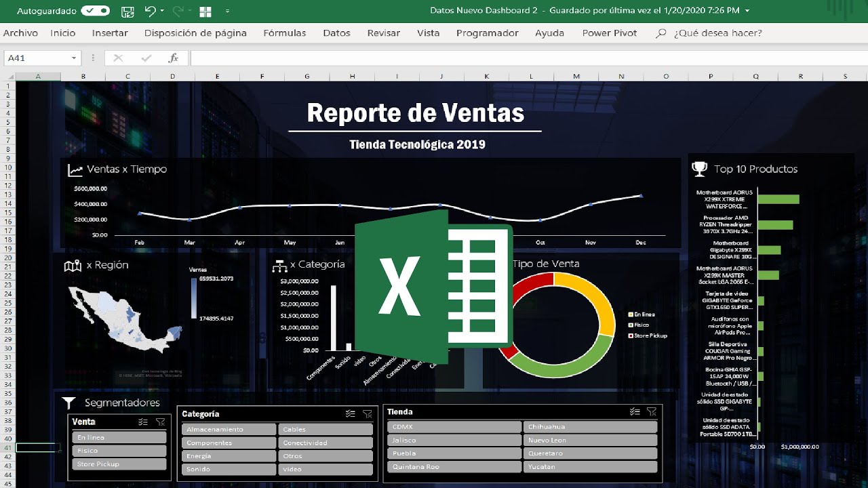Viewport: 868px width, 488px height.
Task: Open the Archivo menu
Action: pos(20,33)
